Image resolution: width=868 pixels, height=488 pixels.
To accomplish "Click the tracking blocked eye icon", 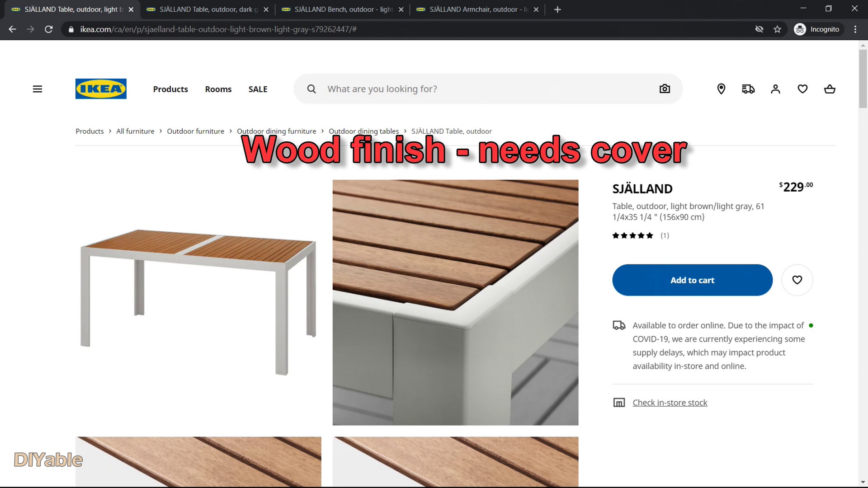I will pyautogui.click(x=759, y=29).
